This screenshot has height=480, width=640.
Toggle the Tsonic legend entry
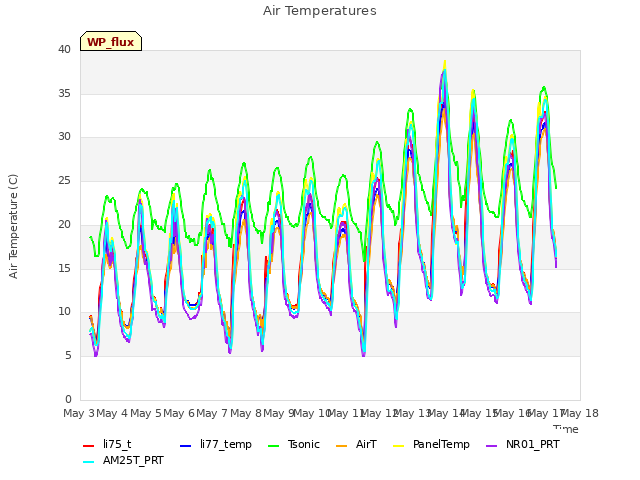coord(293,444)
